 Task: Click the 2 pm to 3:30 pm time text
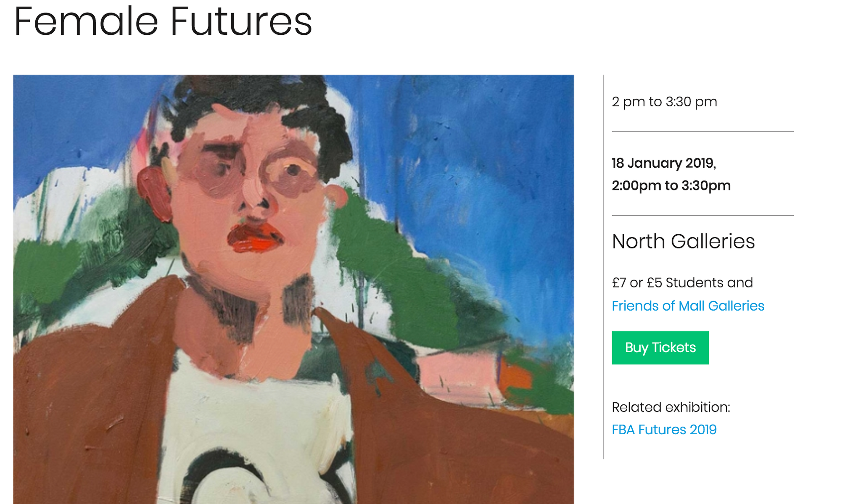tap(664, 102)
